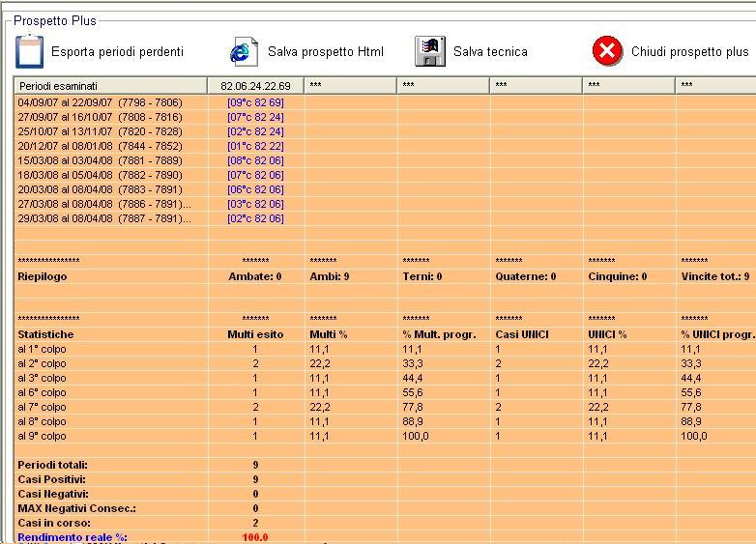Image resolution: width=756 pixels, height=544 pixels.
Task: Click the 'Periodi esaminati' column header
Action: click(x=109, y=86)
